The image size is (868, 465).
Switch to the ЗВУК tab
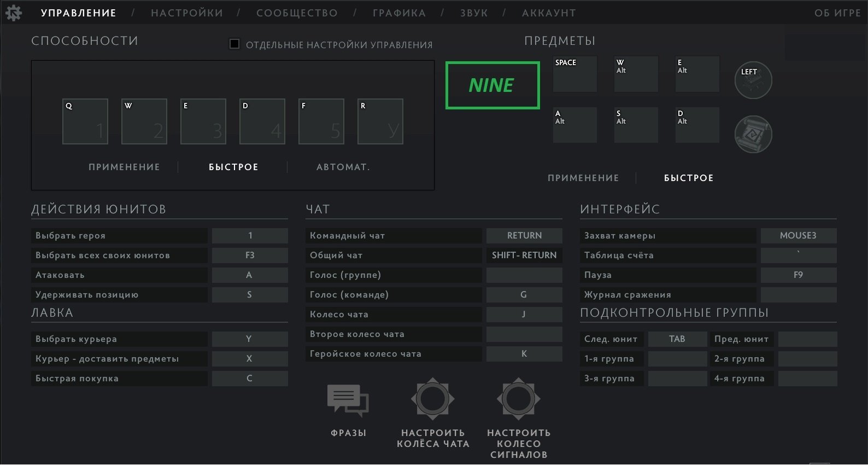pyautogui.click(x=474, y=13)
